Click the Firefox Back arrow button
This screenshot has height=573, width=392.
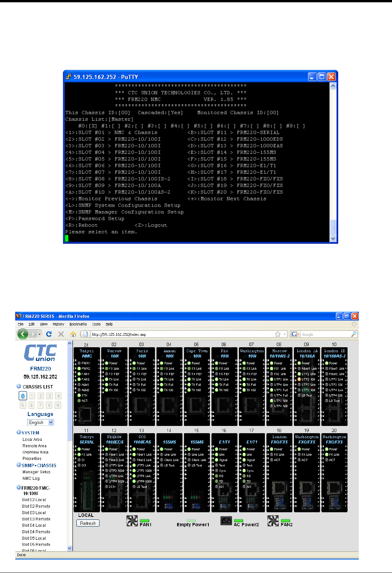23,334
